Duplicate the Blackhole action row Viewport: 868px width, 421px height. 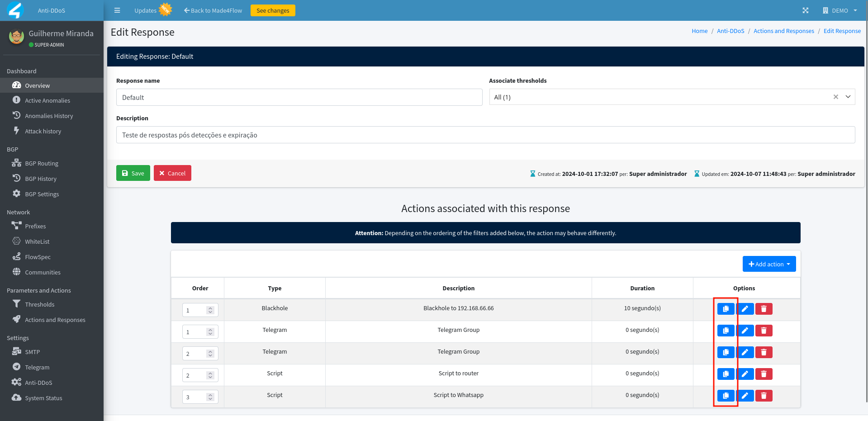click(726, 309)
